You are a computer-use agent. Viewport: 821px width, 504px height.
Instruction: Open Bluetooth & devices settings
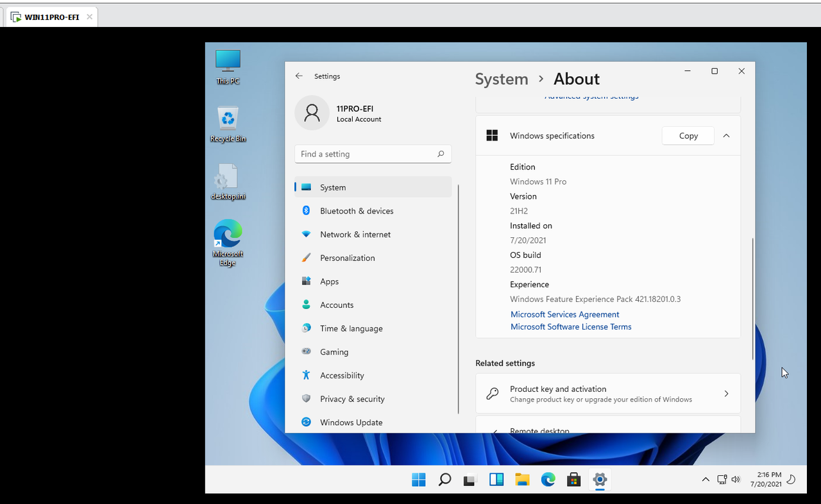click(x=373, y=211)
